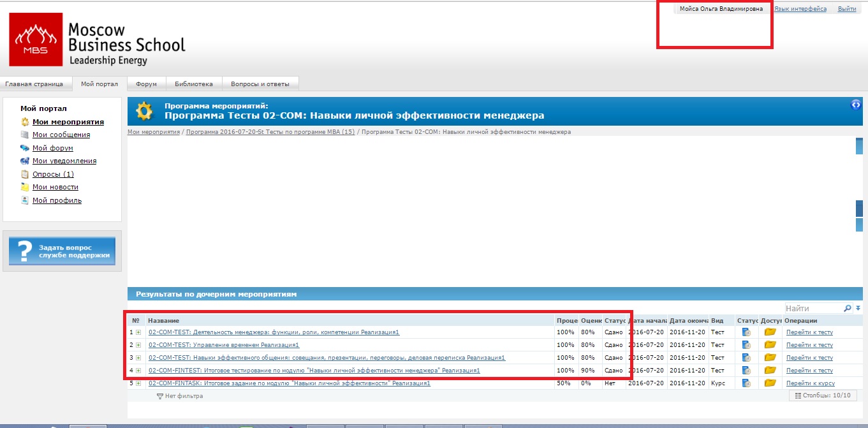Click the status icon in row 1
This screenshot has height=428, width=868.
coord(746,332)
